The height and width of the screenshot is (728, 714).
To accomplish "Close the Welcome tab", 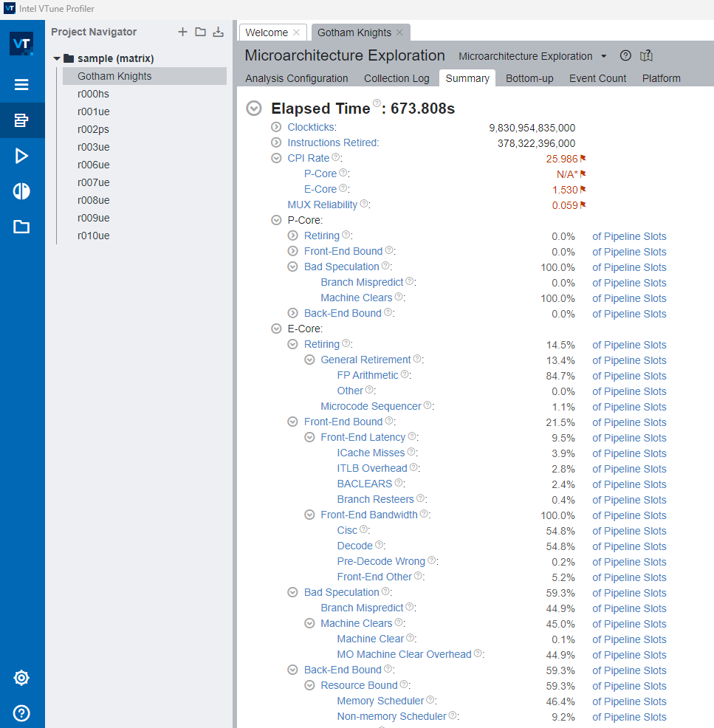I will point(296,32).
